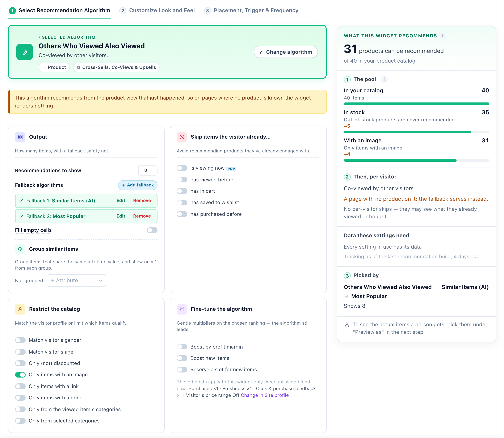Click the Cross-Sells, Co-Views & Upsells tag
Screen dimensions: 504x438
tap(116, 67)
